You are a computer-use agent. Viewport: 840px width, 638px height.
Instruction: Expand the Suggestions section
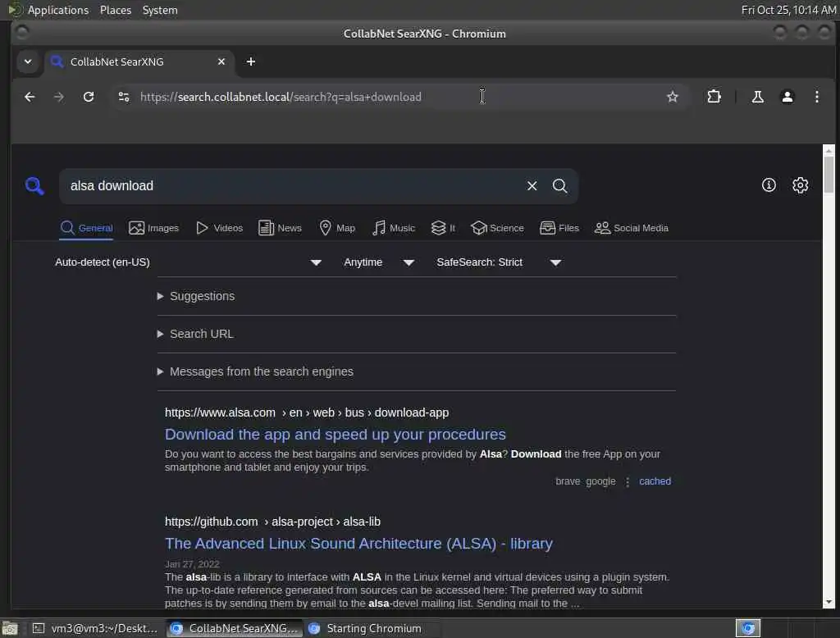(x=196, y=296)
